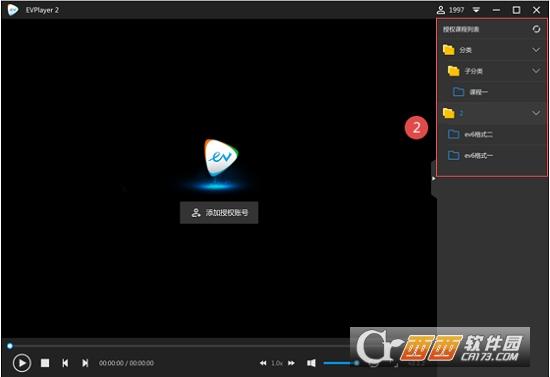Collapse the 子分类 subfolder chevron
Image resolution: width=550 pixels, height=377 pixels.
pos(536,71)
